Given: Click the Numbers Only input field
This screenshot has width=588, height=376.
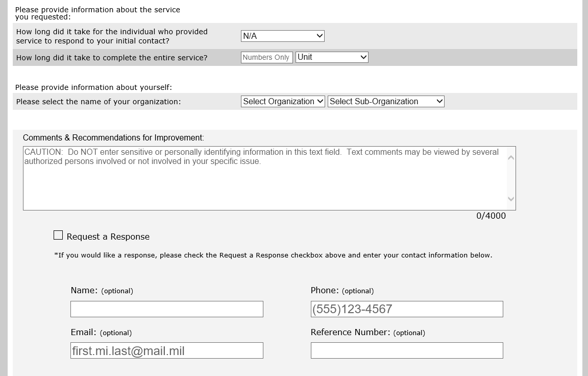Looking at the screenshot, I should (266, 57).
